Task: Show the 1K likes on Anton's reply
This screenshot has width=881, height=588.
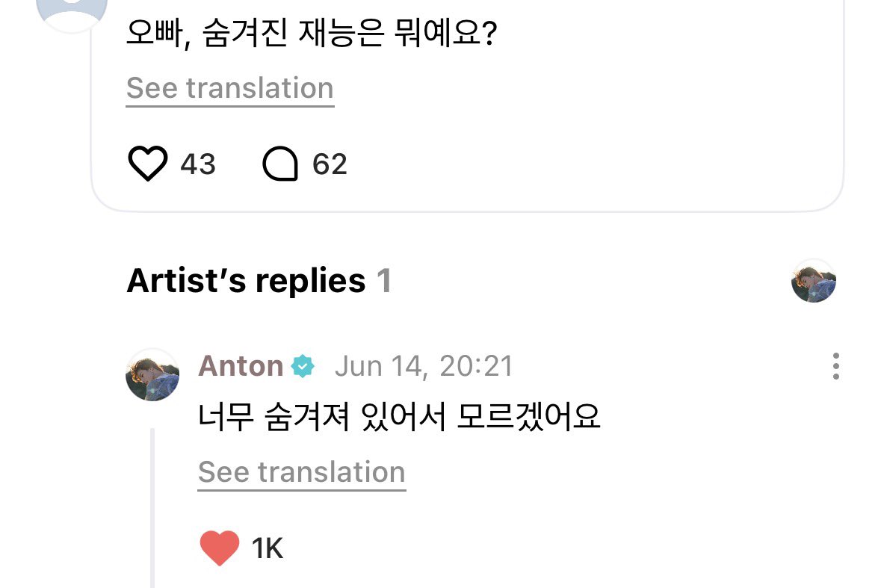Action: pos(268,548)
